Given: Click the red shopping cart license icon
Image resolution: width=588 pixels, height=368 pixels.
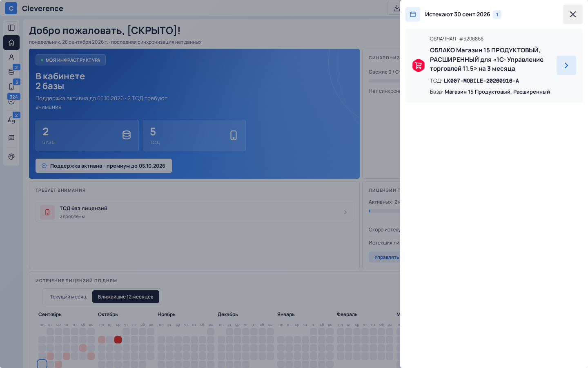Looking at the screenshot, I should coord(418,65).
